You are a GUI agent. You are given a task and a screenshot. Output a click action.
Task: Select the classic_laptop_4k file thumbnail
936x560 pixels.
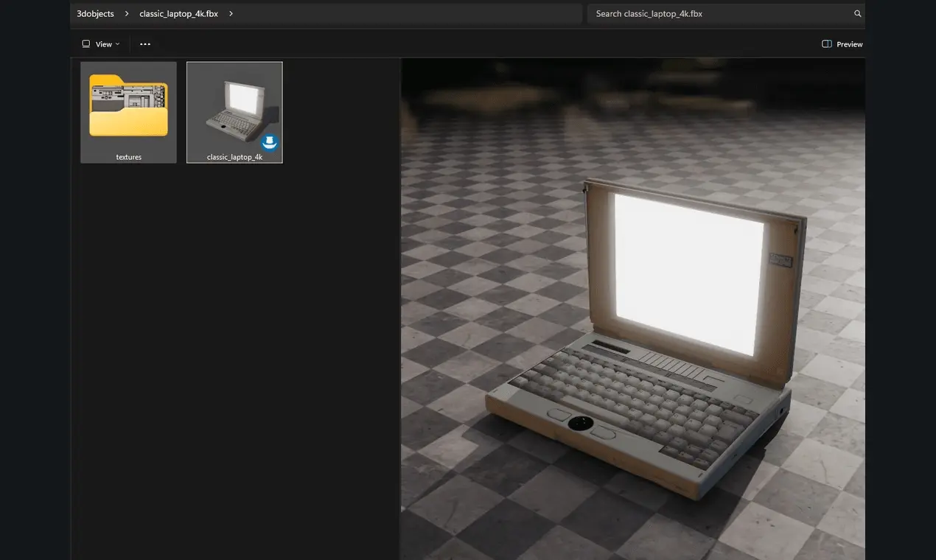[x=234, y=112]
